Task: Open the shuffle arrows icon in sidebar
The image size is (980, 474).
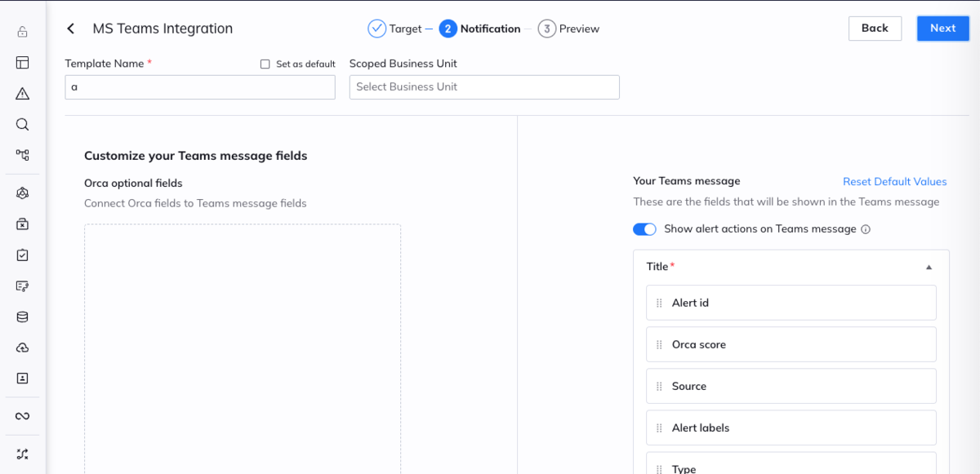Action: point(23,454)
